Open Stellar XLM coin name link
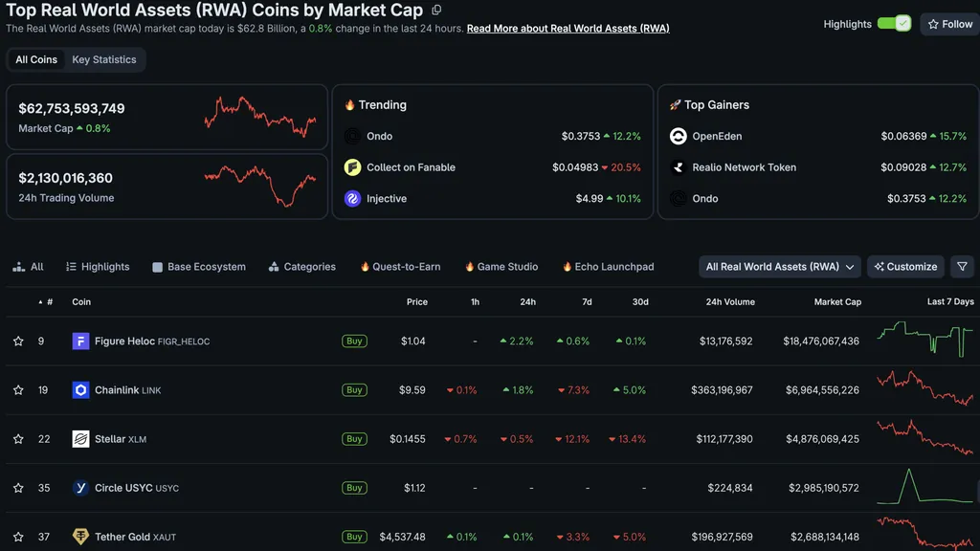The height and width of the screenshot is (551, 980). 121,439
